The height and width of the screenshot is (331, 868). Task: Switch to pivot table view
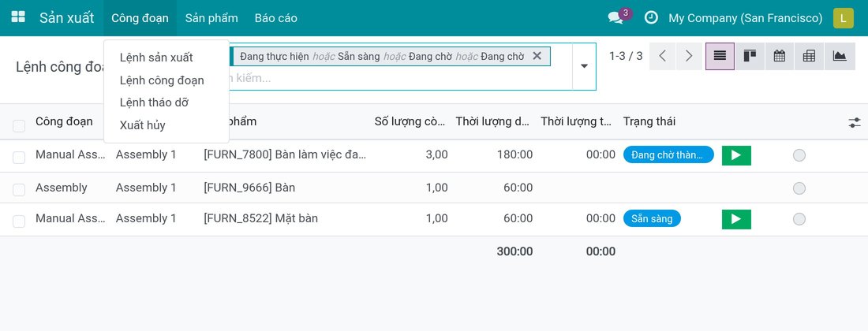(x=810, y=57)
